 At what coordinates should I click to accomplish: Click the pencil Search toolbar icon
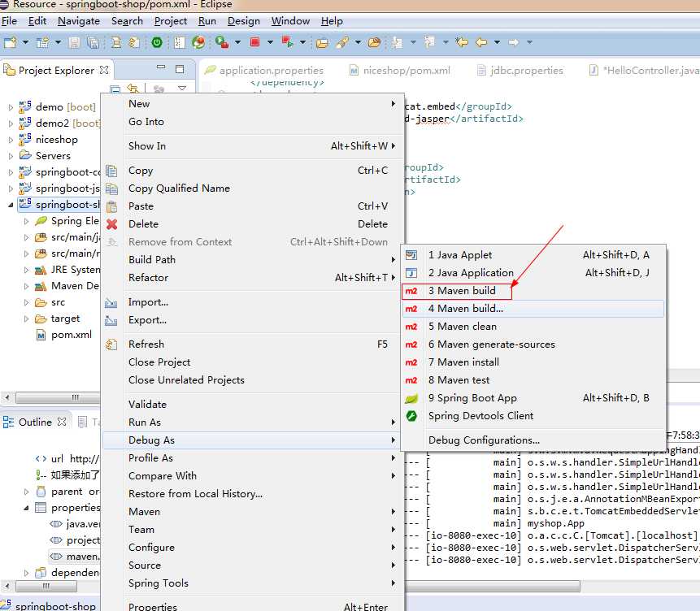click(343, 42)
